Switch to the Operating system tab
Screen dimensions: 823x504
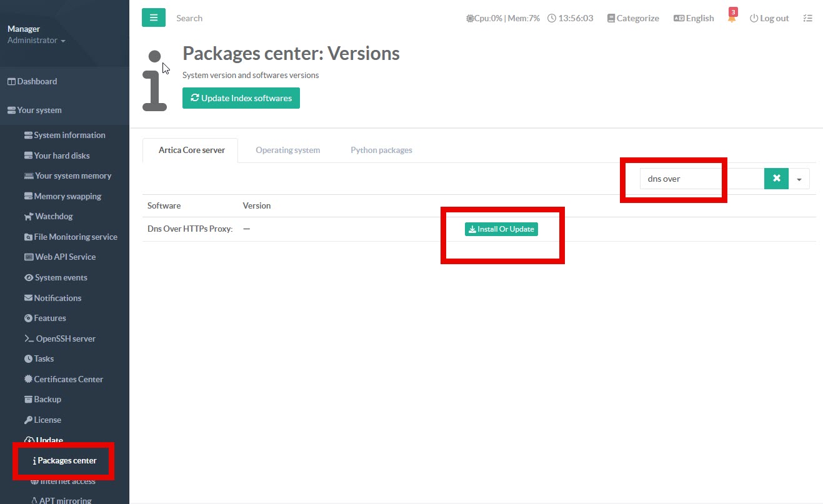pos(287,150)
